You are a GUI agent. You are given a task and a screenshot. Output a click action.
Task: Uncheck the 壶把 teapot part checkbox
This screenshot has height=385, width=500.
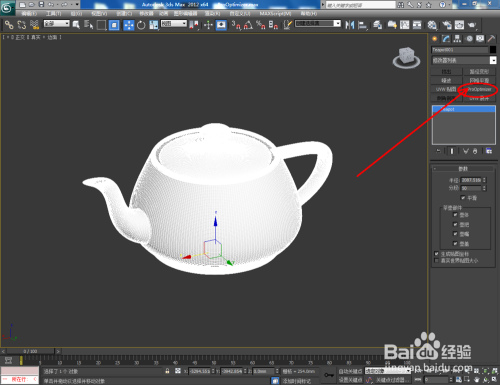click(x=455, y=224)
